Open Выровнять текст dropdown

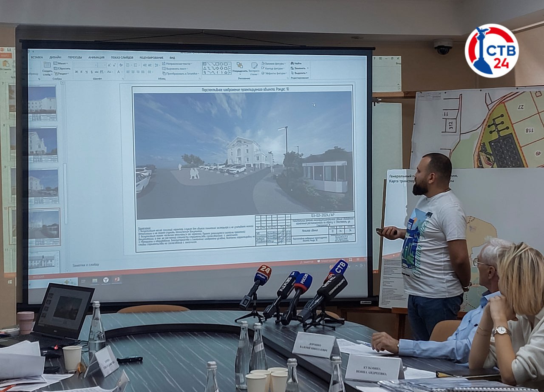175,69
